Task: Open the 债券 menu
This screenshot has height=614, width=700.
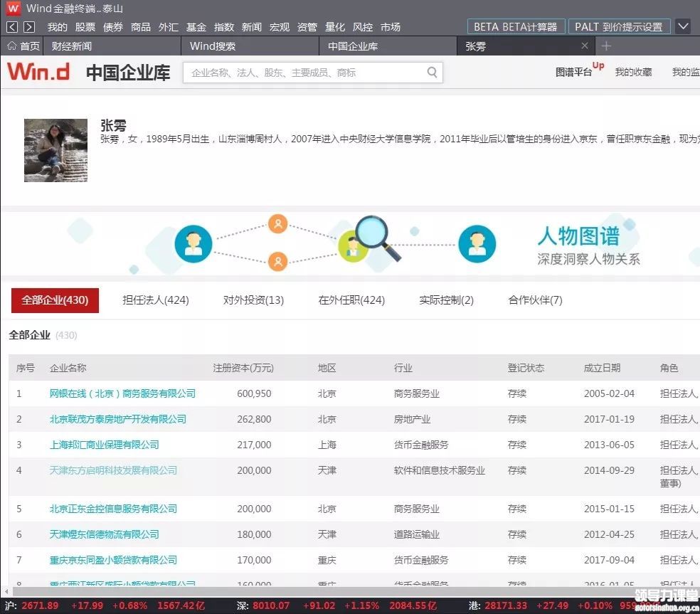Action: point(112,27)
